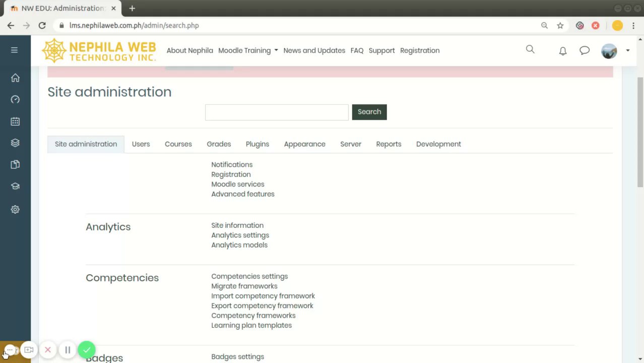Open the Support page
The image size is (644, 363).
click(381, 50)
